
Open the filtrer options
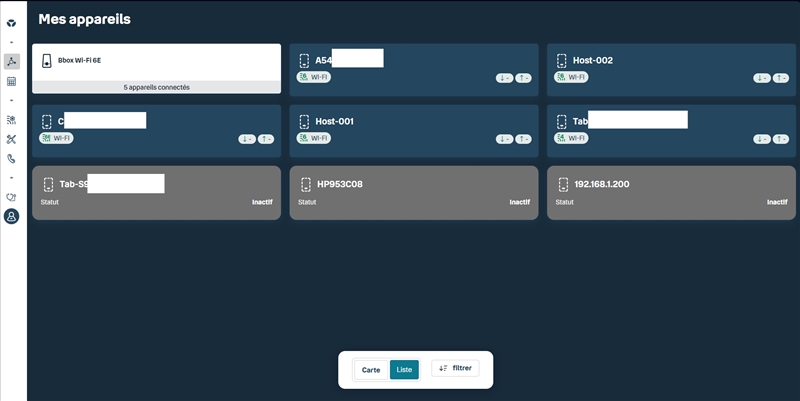click(455, 368)
